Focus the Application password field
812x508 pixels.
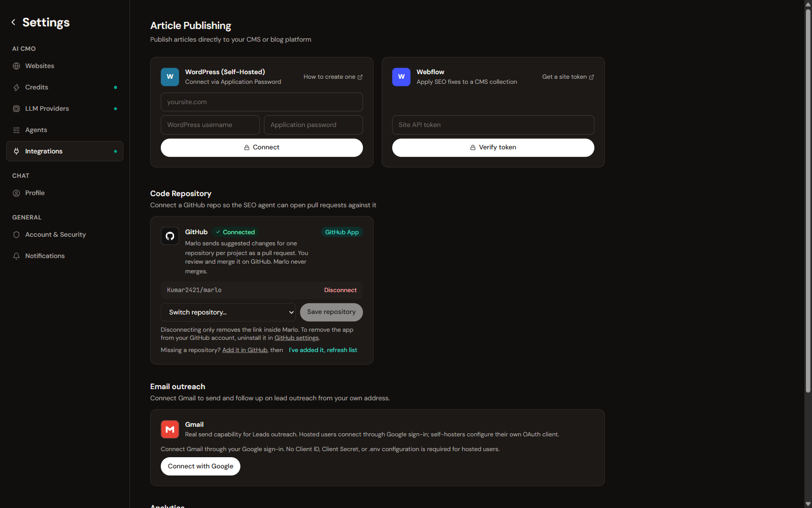point(313,125)
